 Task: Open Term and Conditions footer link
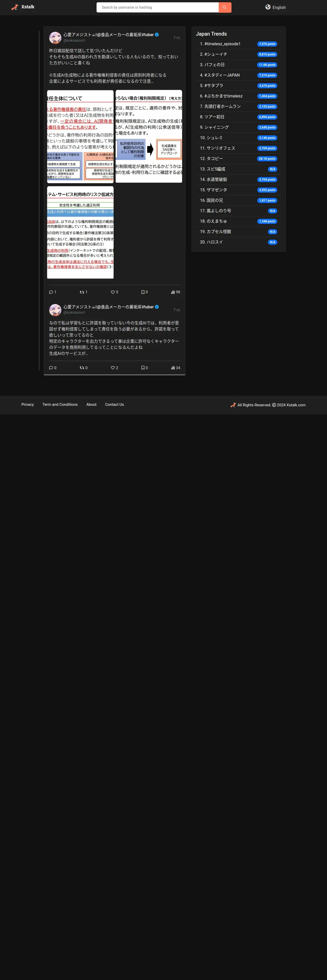[x=60, y=405]
